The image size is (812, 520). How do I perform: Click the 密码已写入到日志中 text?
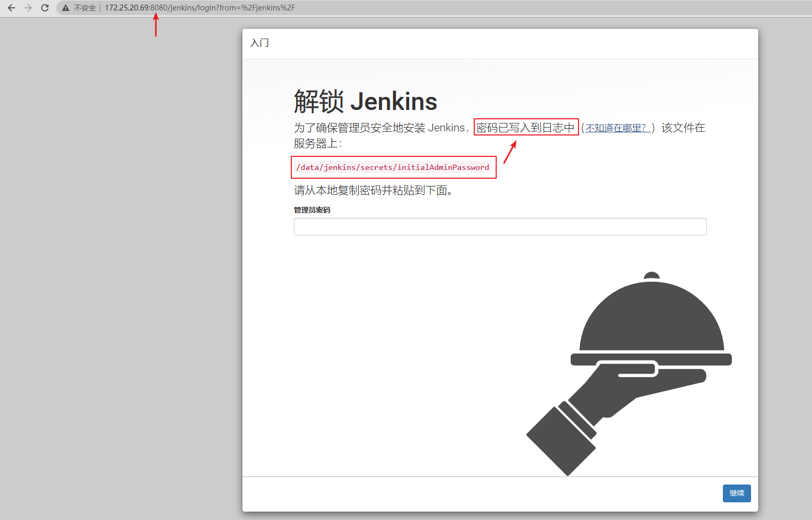[525, 128]
